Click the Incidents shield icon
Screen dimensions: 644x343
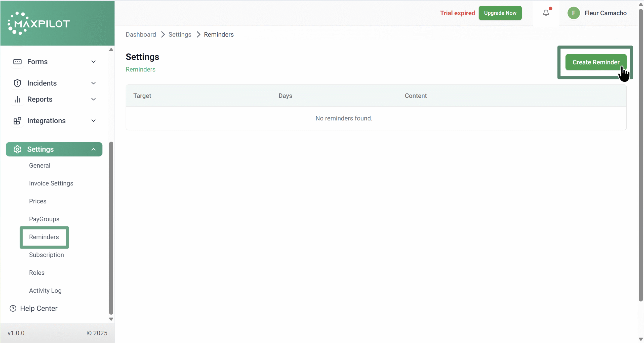(x=17, y=83)
